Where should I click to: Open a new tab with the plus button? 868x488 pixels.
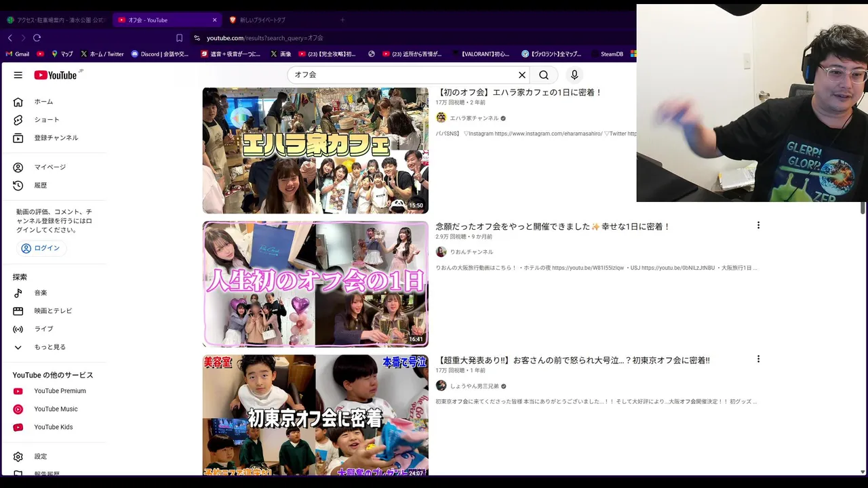[342, 20]
